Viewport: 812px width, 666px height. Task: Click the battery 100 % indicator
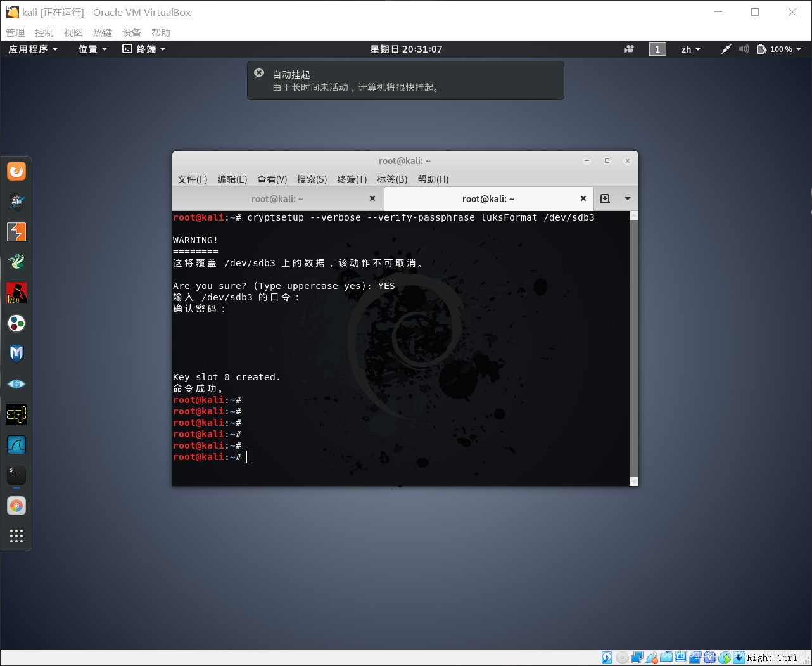pos(775,49)
